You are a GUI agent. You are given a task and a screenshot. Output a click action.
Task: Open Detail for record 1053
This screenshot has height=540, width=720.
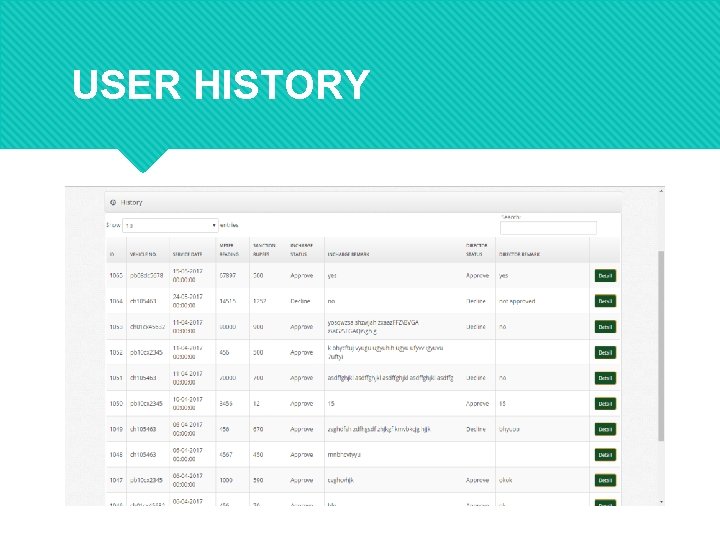[605, 327]
